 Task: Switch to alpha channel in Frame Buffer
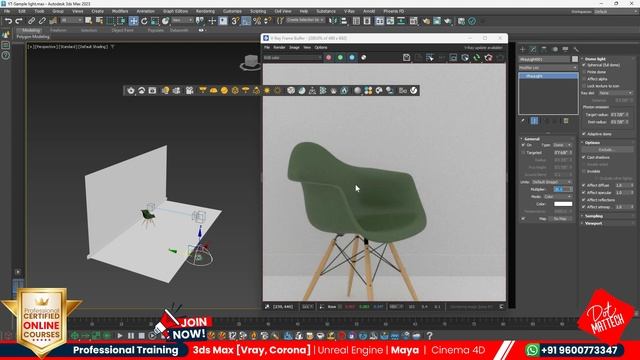pyautogui.click(x=363, y=58)
